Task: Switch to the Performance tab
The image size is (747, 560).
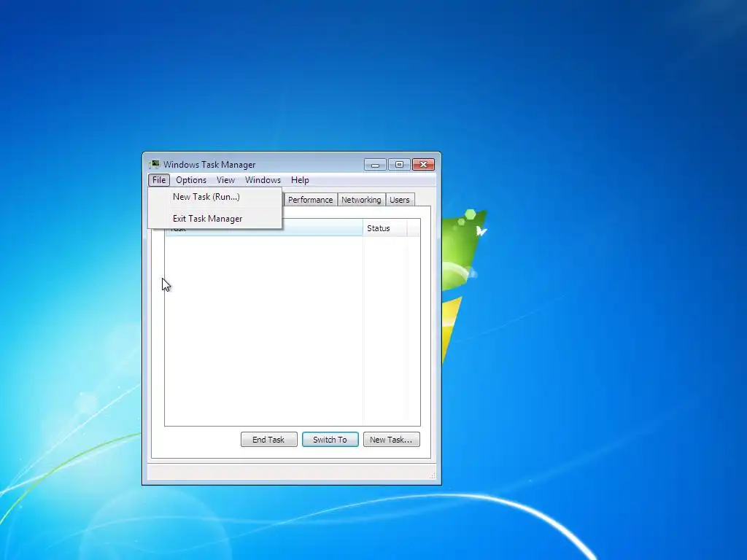Action: point(310,200)
